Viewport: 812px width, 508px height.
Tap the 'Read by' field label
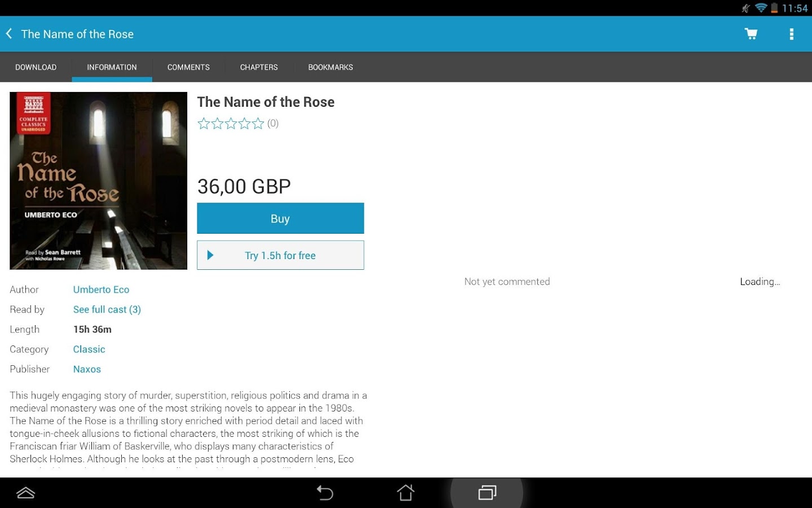[x=27, y=309]
